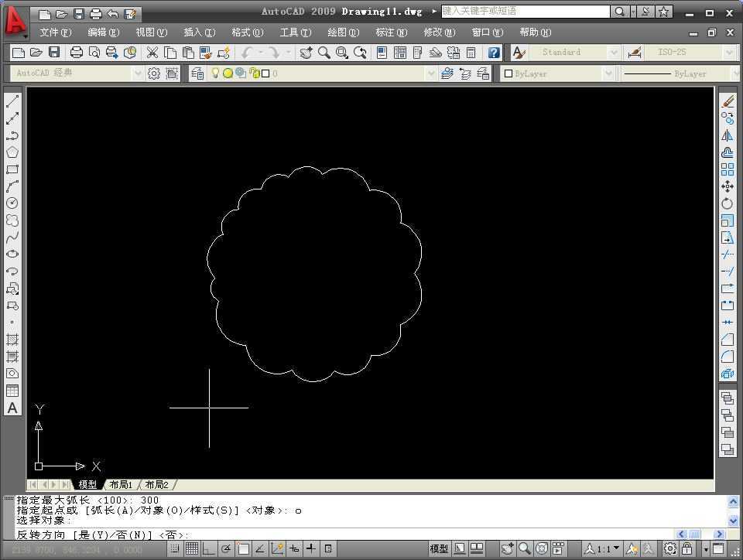Click the Plot print icon
Screen dimensions: 743x560
click(x=76, y=52)
